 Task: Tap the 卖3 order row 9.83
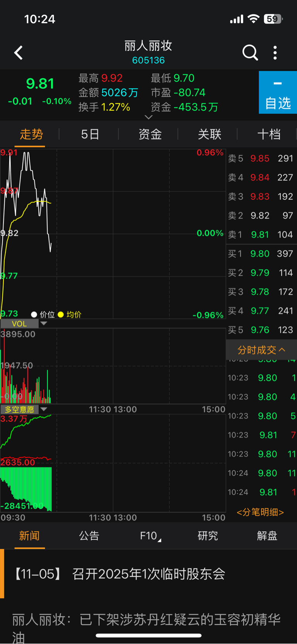click(261, 196)
